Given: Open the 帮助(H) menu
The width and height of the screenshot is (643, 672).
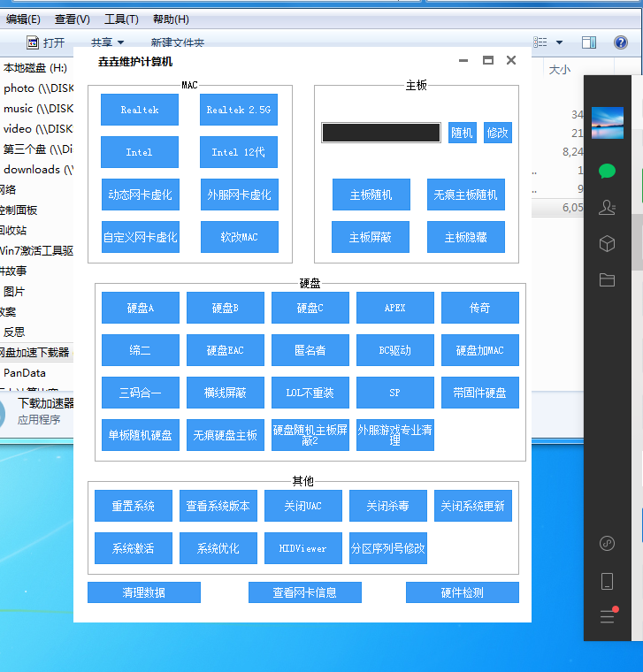Looking at the screenshot, I should (171, 19).
